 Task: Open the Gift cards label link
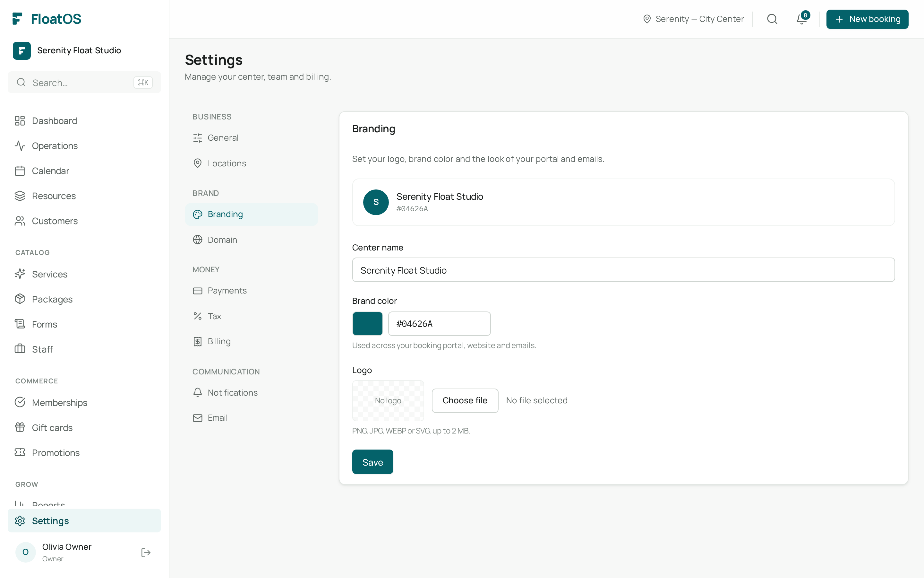(52, 428)
